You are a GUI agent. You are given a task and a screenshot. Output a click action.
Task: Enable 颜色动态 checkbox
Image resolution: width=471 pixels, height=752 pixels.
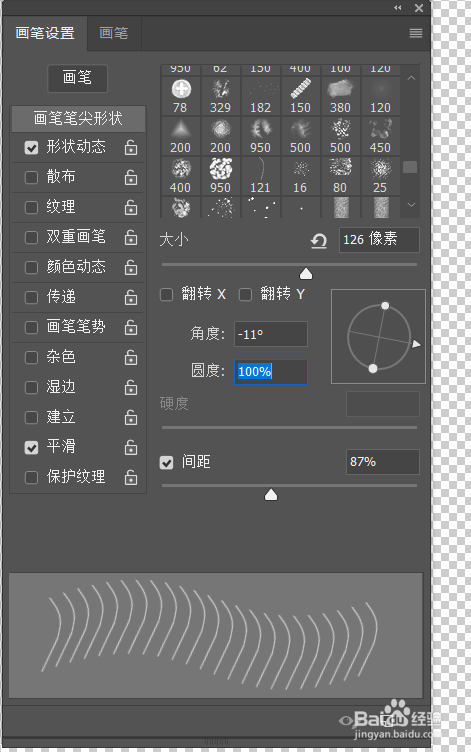coord(31,267)
